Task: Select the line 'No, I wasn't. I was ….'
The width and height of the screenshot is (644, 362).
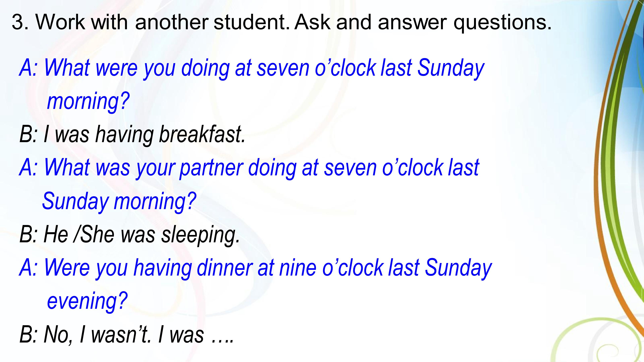Action: pos(138,334)
